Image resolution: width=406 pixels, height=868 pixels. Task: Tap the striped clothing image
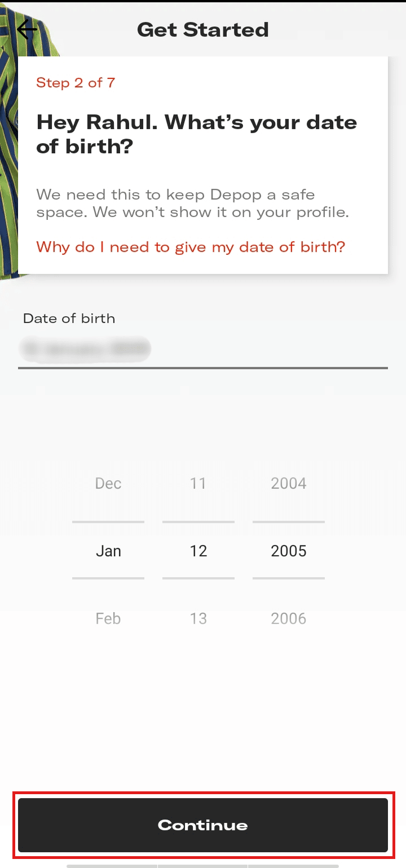click(8, 141)
